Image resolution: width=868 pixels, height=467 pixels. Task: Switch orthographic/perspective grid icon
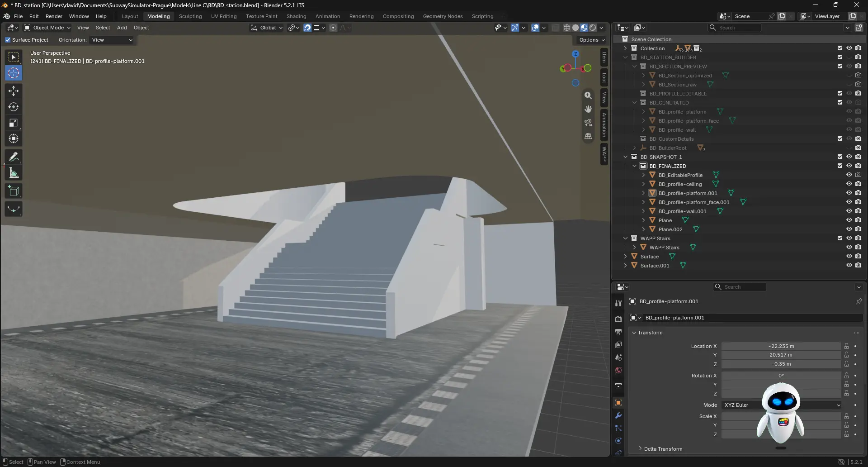click(x=588, y=136)
